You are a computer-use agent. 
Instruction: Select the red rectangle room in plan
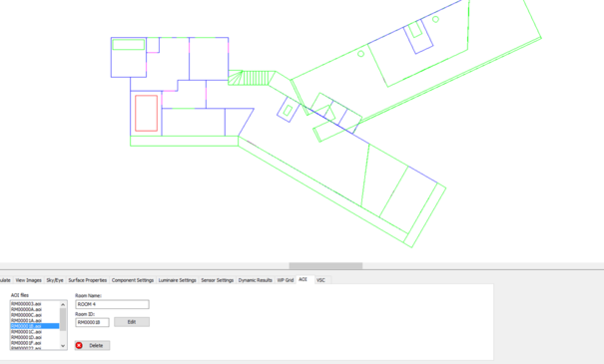(x=147, y=113)
